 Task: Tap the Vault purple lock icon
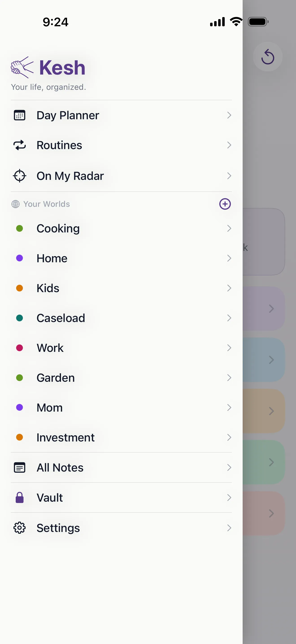tap(20, 498)
